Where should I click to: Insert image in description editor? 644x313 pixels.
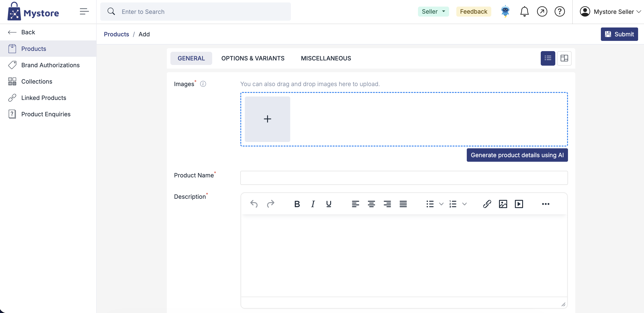503,204
